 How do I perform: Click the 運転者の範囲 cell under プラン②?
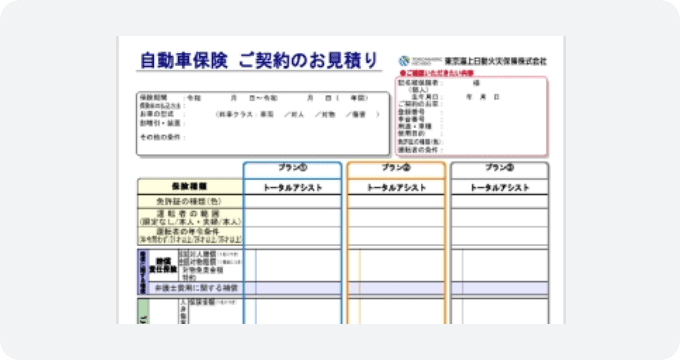pyautogui.click(x=396, y=218)
